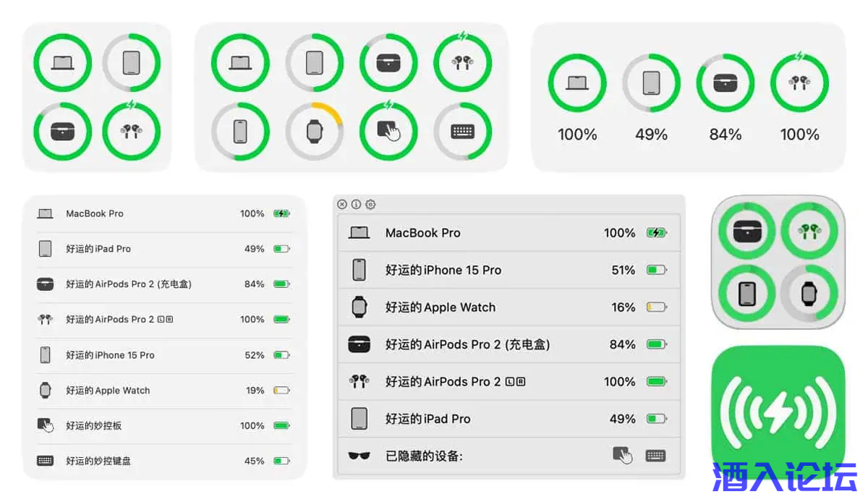Open the gear settings icon in popup window
The image size is (868, 502).
(370, 205)
